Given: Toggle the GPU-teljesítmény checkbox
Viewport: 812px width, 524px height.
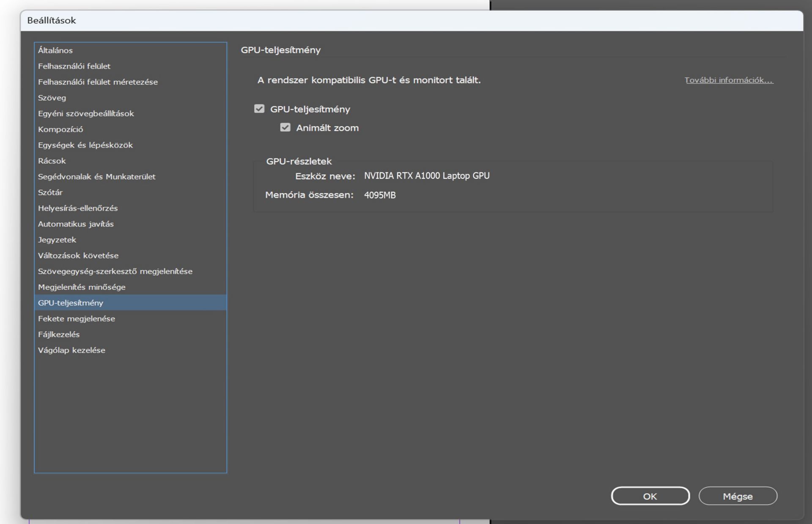Looking at the screenshot, I should tap(259, 109).
